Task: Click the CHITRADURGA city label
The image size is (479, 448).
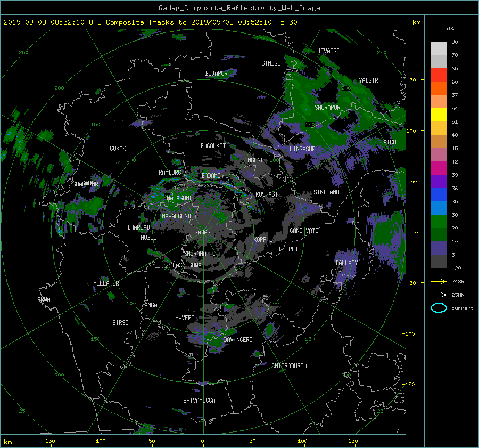Action: pyautogui.click(x=289, y=366)
